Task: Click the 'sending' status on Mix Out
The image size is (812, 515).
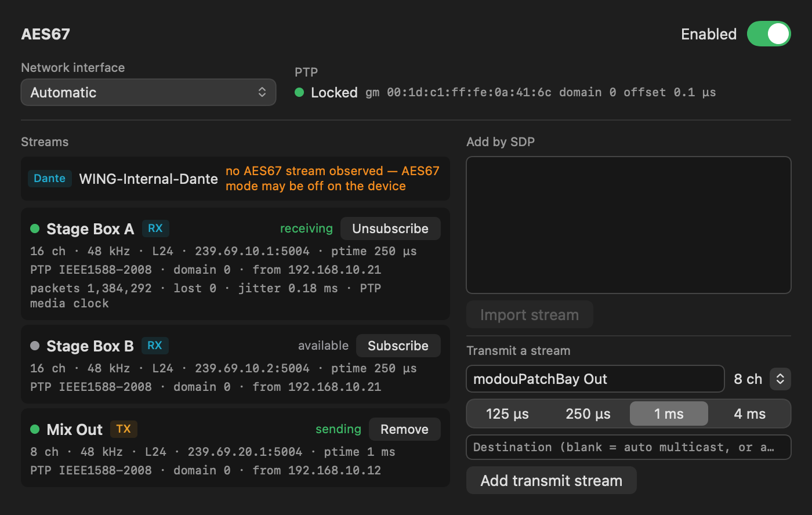Action: [x=338, y=429]
